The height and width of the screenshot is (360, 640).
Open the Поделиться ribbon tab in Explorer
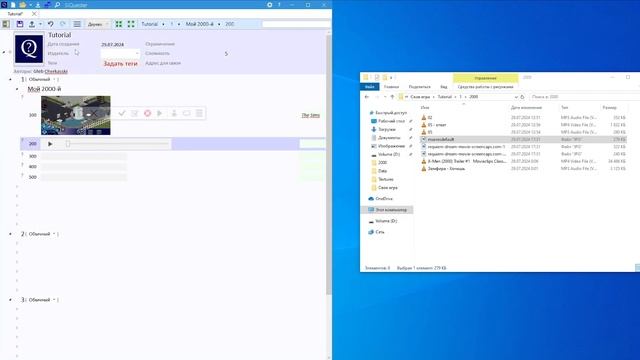(419, 87)
